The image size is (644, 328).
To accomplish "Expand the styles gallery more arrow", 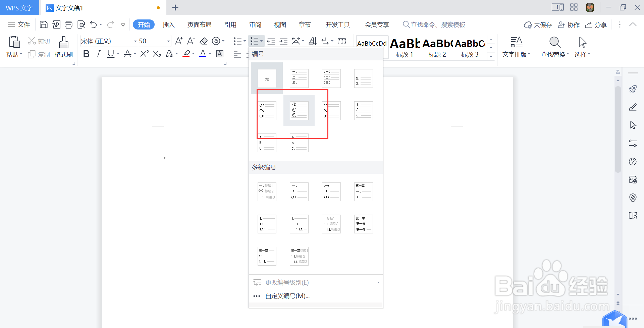I will 491,56.
